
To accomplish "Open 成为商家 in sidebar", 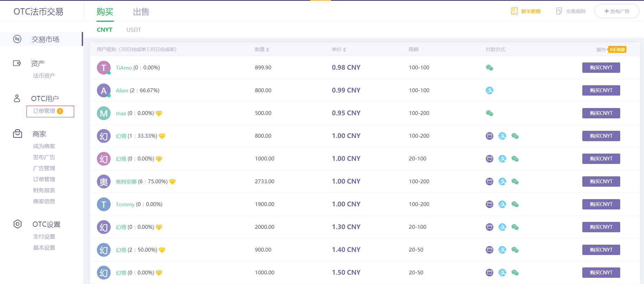I will 44,146.
